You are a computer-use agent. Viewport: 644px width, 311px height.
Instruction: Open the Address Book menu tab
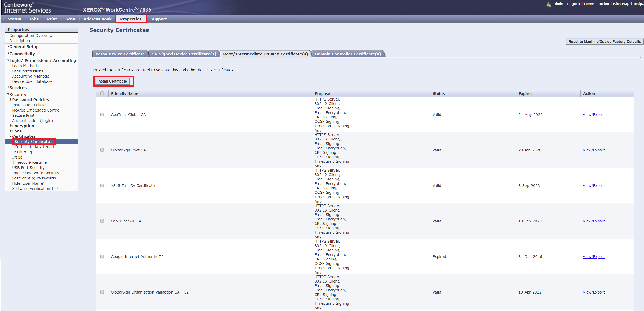pos(97,19)
